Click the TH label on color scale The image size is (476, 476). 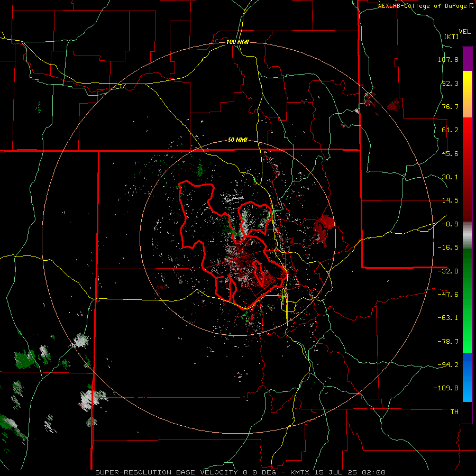click(x=454, y=412)
